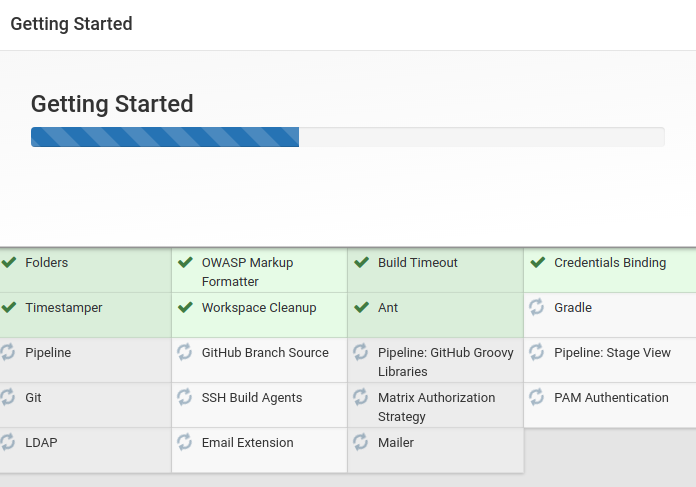
Task: Click 'Pipeline: GitHub Groovy Libraries' plugin name
Action: click(x=446, y=362)
